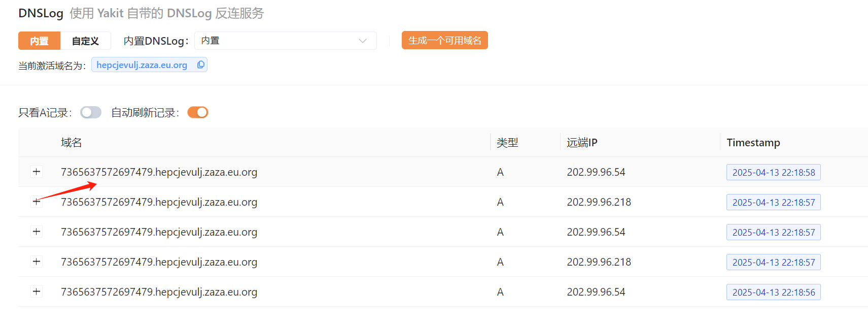Expand the third DNS record row
The image size is (868, 322).
(37, 232)
